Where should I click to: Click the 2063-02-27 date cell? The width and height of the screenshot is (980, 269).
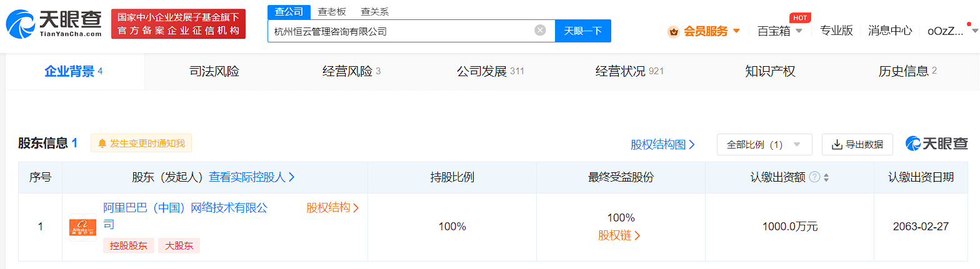point(921,227)
